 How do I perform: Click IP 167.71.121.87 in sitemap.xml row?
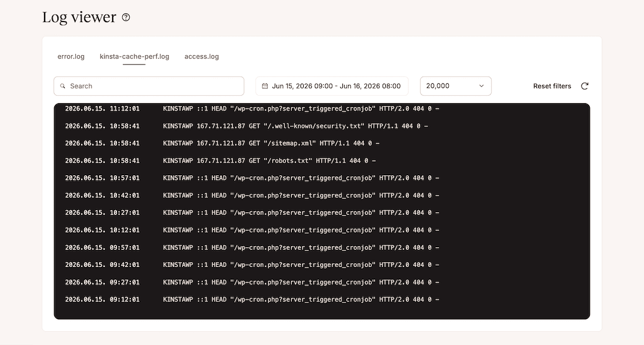pyautogui.click(x=221, y=143)
